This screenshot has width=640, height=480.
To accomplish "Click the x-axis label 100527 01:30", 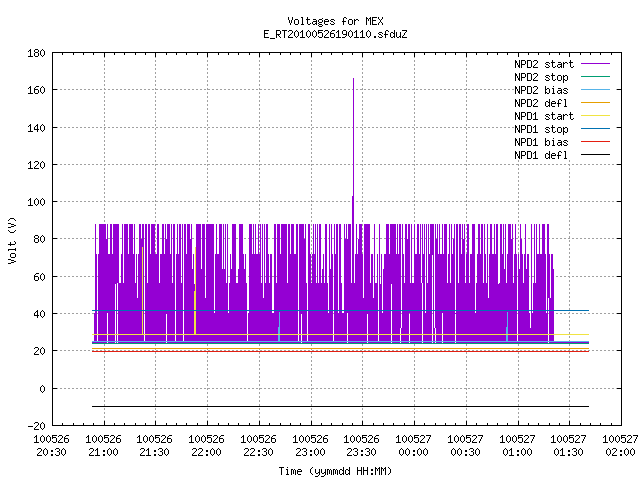I will tap(569, 446).
